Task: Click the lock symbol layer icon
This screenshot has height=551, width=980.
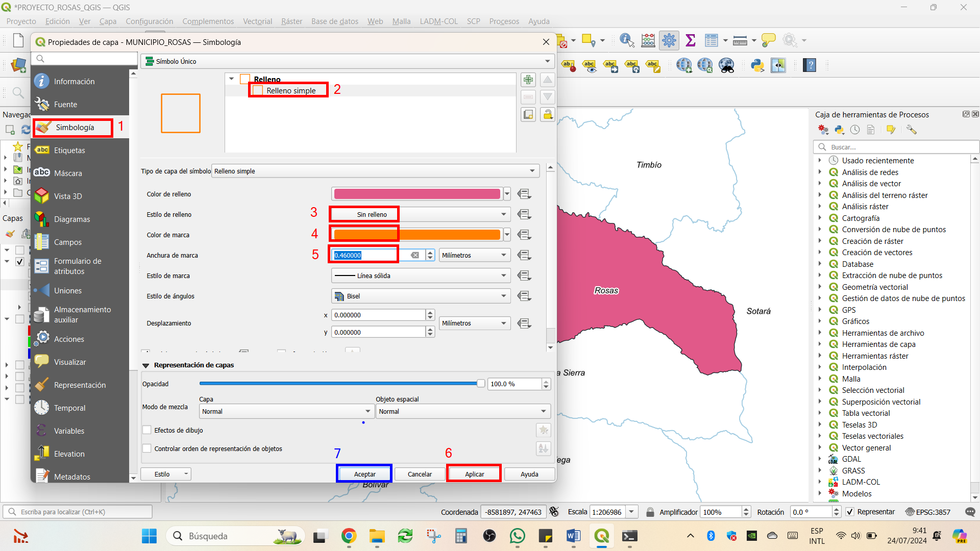Action: click(x=548, y=114)
